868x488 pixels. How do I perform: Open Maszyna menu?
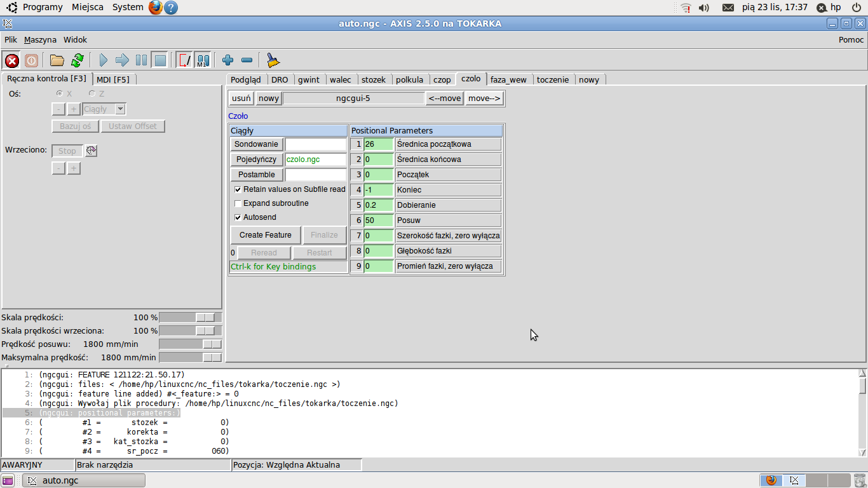[40, 39]
